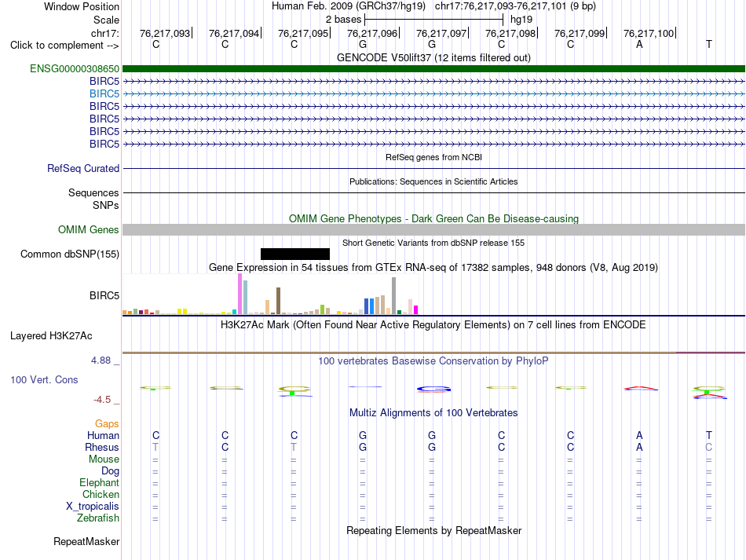
Task: Open the RepeatMasker track label
Action: [x=86, y=541]
